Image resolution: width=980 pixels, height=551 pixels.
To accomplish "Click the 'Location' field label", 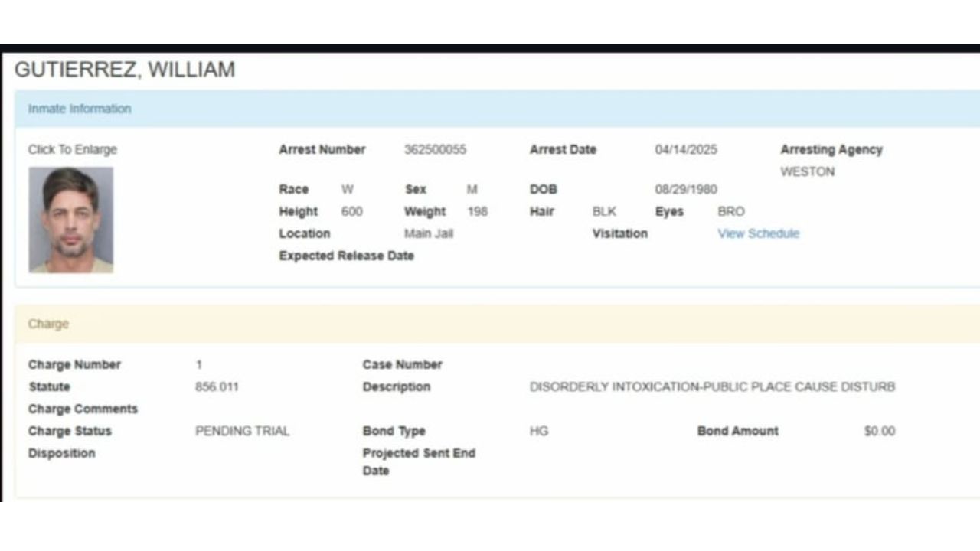I will [x=305, y=233].
